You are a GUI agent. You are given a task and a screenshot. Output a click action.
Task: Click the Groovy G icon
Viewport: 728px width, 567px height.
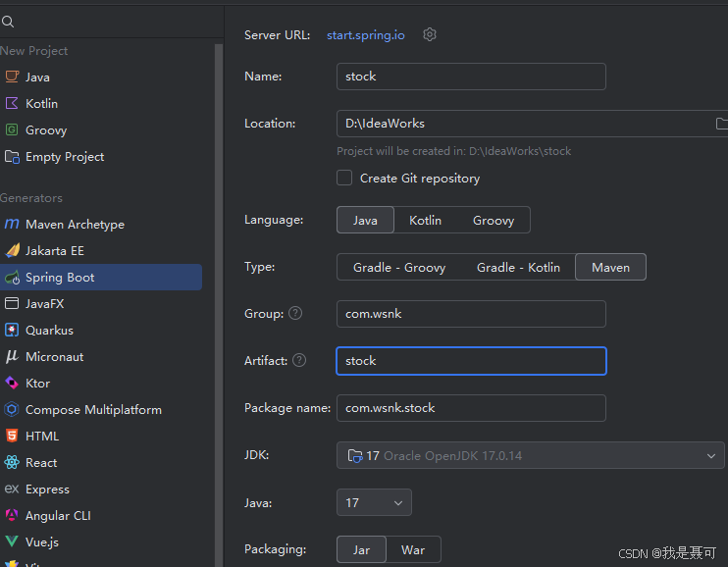pos(12,129)
